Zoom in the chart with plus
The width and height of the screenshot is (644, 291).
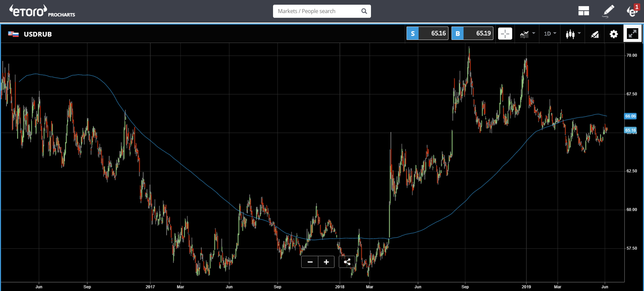[326, 262]
